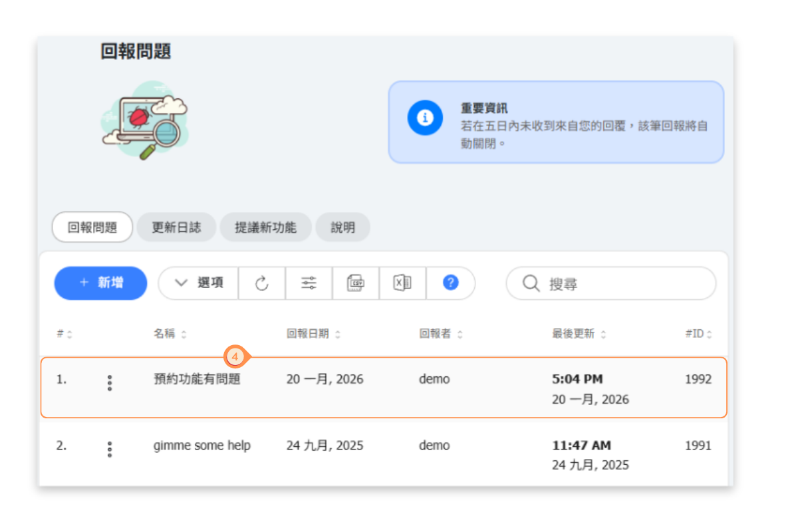Click the refresh list icon
The width and height of the screenshot is (798, 532).
click(x=262, y=283)
